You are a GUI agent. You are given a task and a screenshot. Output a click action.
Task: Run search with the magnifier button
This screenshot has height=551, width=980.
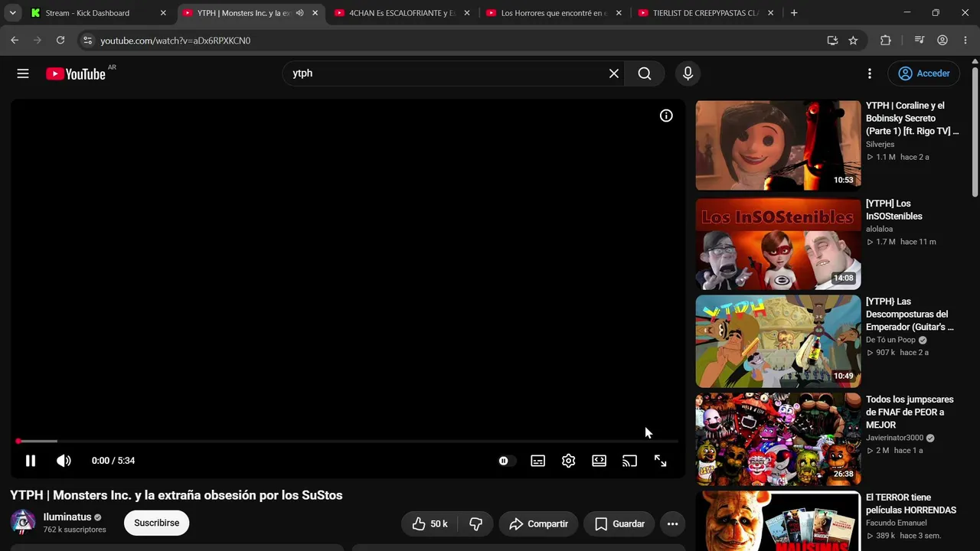(645, 73)
